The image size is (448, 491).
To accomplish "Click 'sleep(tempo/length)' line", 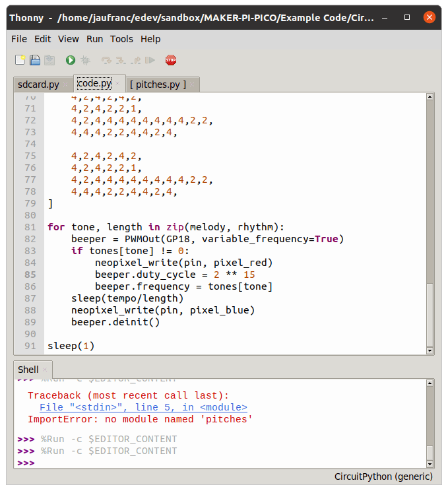I will pos(127,298).
